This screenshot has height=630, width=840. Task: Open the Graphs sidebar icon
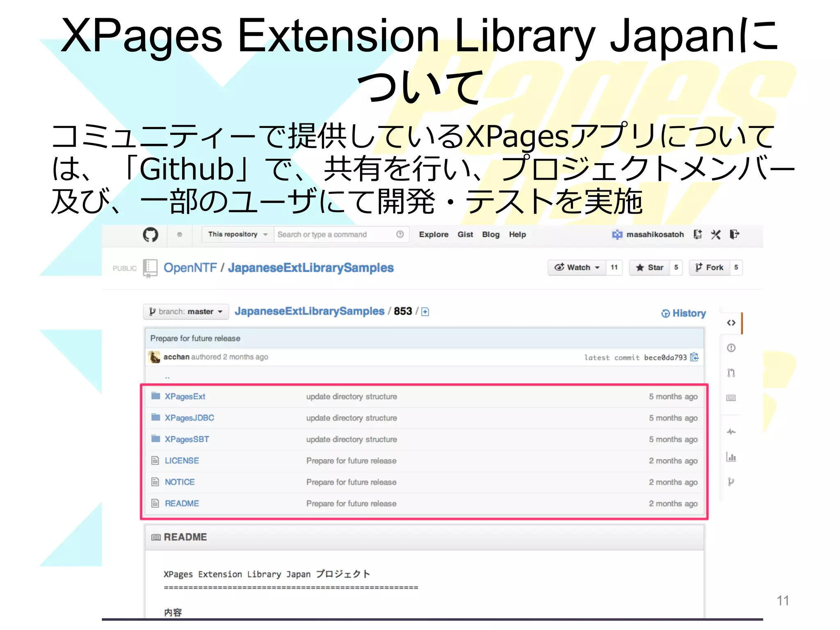click(x=731, y=457)
